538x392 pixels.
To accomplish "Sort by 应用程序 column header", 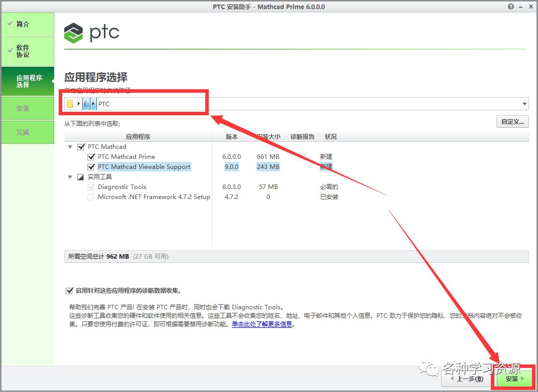I will [138, 136].
